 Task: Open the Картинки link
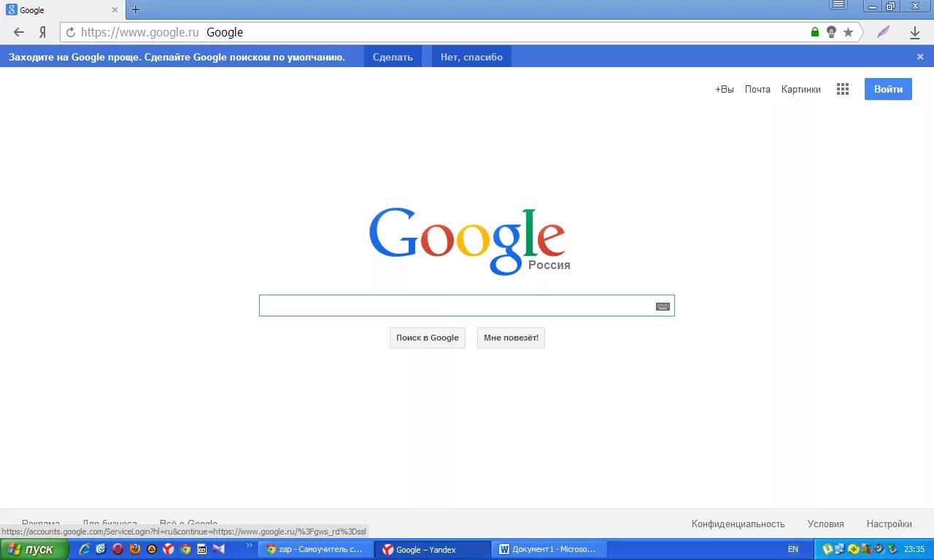pyautogui.click(x=800, y=89)
